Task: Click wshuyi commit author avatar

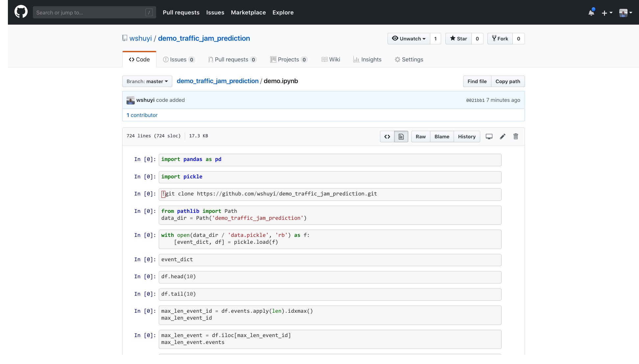Action: (x=130, y=100)
